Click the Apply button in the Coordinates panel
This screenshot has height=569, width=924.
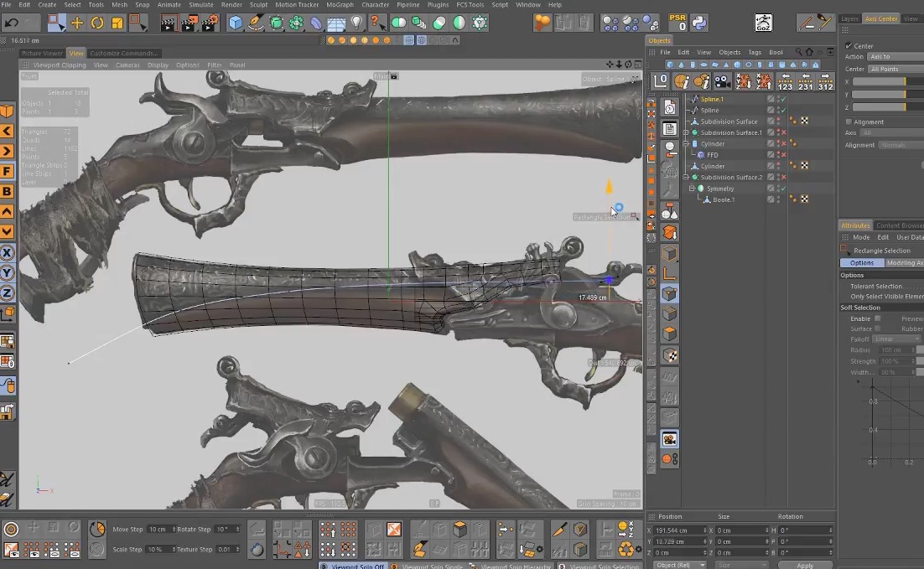coord(805,565)
